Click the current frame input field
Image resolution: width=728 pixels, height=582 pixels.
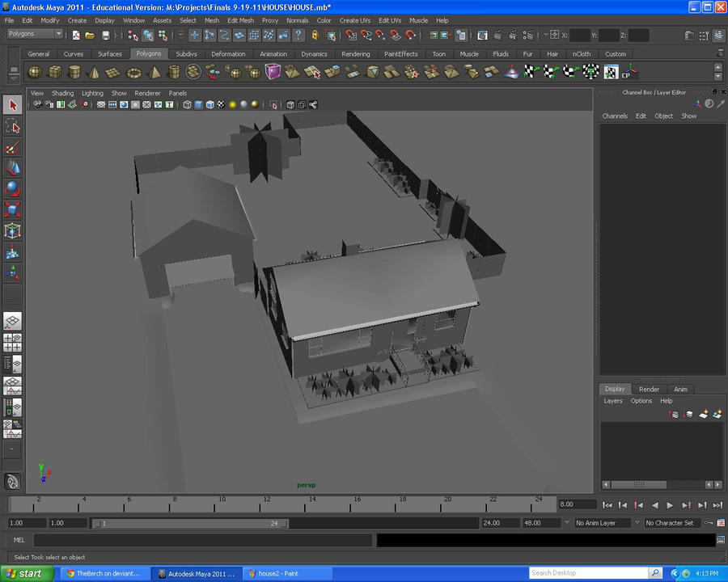click(576, 504)
